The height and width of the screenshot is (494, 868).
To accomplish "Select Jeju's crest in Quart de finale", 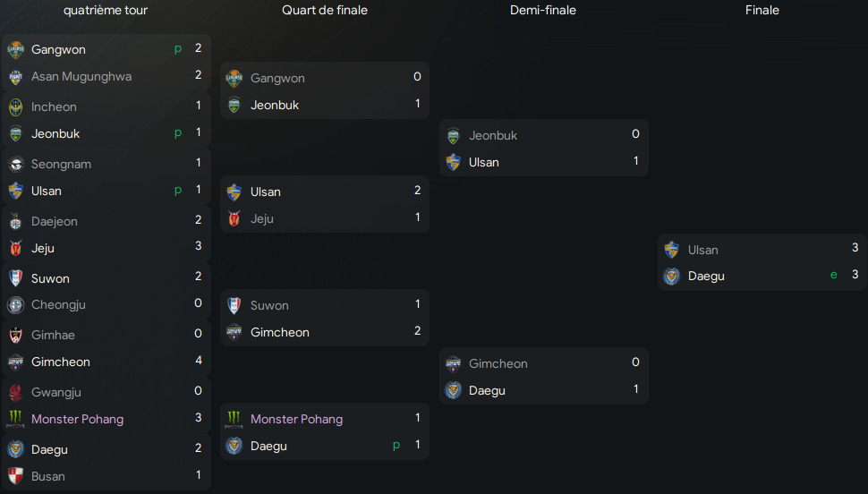I will click(x=234, y=219).
